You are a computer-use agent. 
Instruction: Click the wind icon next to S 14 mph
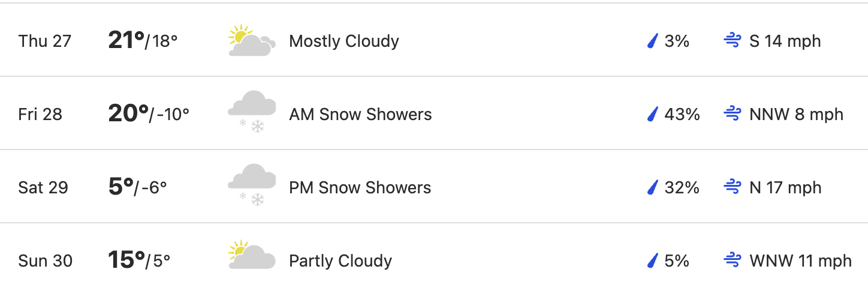tap(733, 41)
